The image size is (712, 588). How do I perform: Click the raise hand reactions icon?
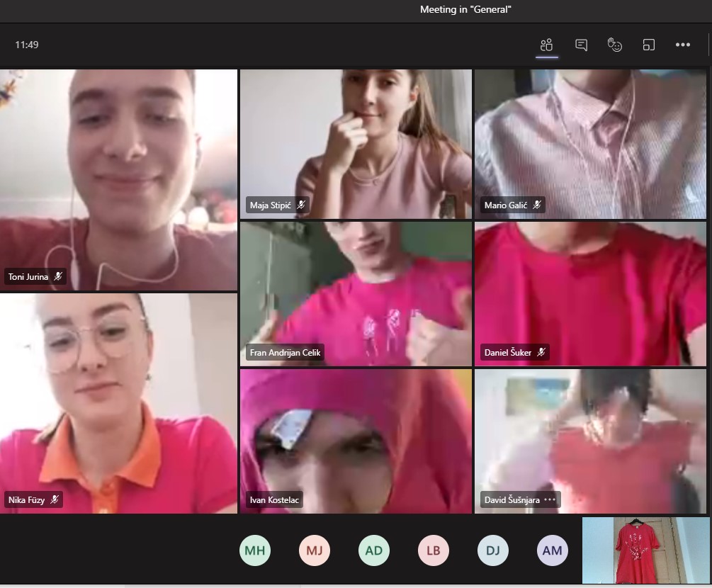614,45
